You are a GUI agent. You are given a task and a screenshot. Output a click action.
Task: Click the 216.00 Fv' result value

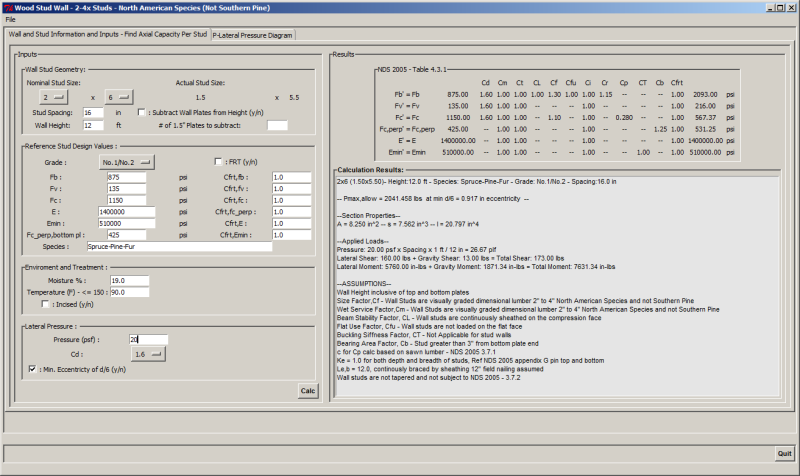point(707,106)
